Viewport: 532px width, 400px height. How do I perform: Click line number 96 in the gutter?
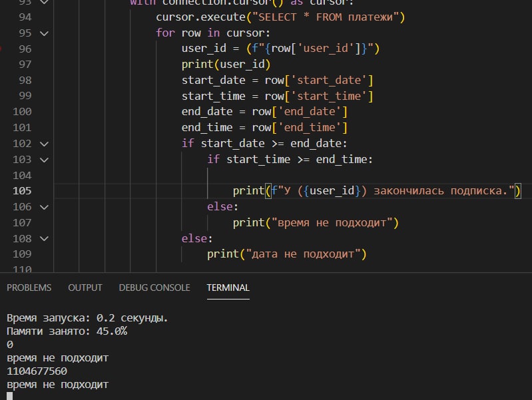[25, 49]
